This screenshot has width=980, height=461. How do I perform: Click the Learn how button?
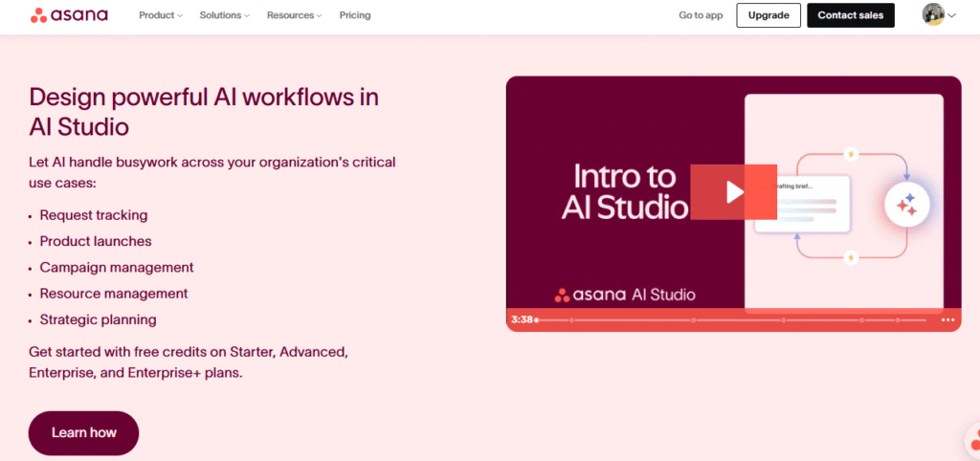click(84, 433)
